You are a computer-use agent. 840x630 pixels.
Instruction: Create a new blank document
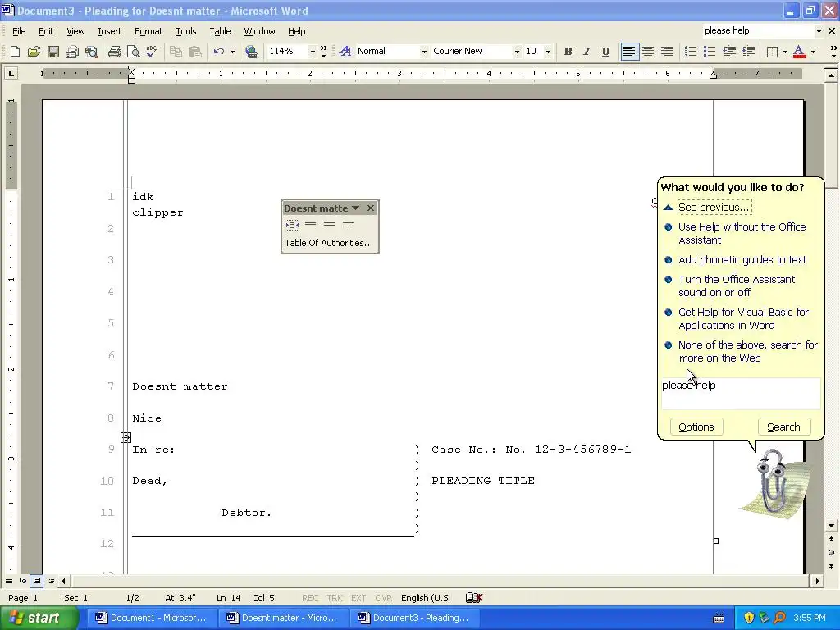(15, 52)
